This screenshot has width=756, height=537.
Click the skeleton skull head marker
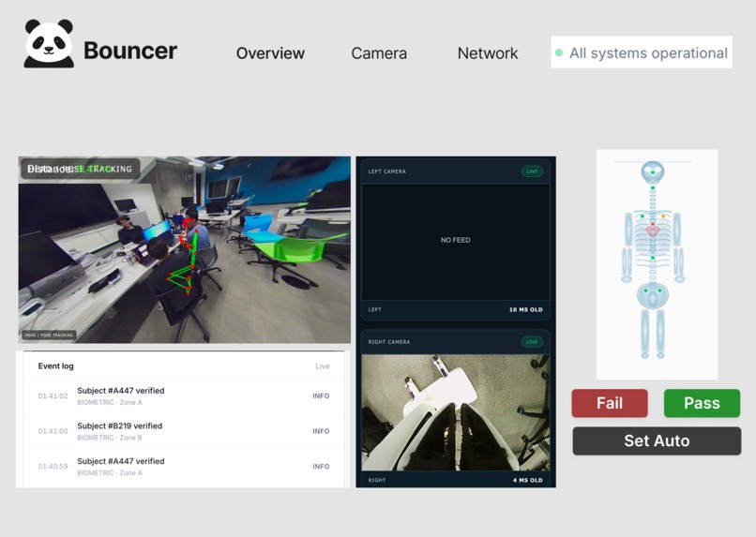tap(653, 172)
